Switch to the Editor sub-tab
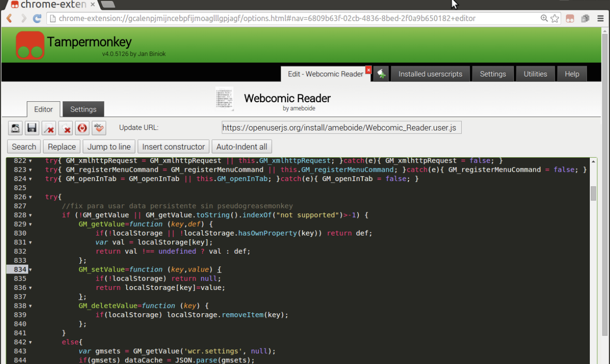Viewport: 610px width, 364px height. coord(43,109)
